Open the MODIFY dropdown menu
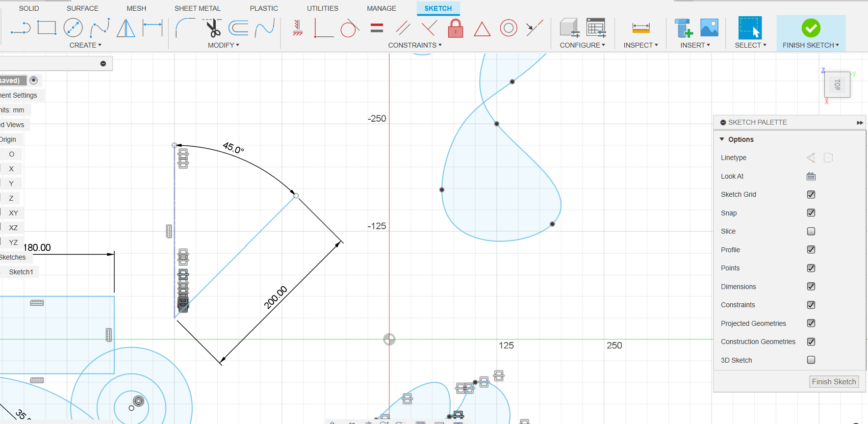The height and width of the screenshot is (424, 868). click(224, 45)
